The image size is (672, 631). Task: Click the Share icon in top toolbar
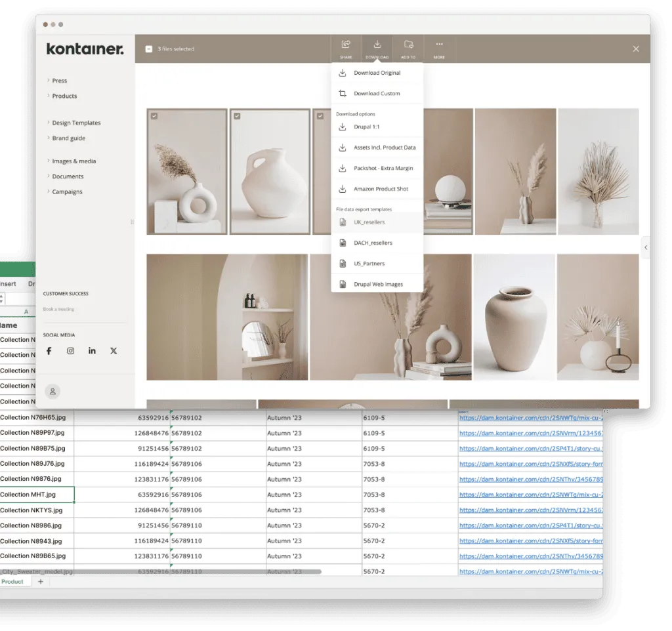[x=346, y=45]
